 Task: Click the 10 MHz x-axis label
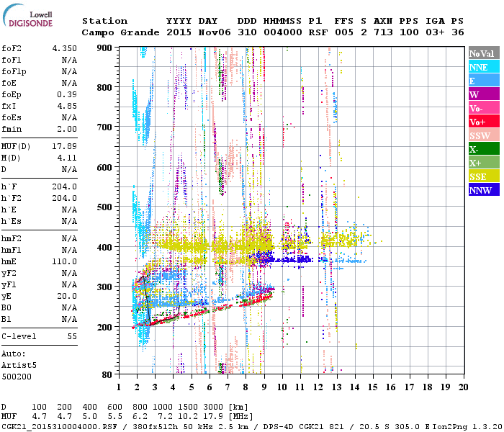pyautogui.click(x=282, y=387)
